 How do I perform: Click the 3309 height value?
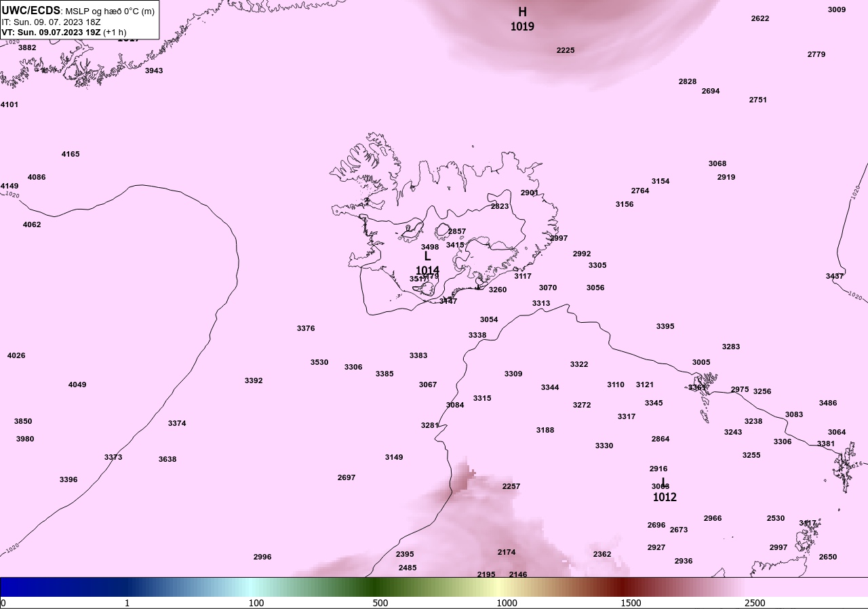(513, 374)
